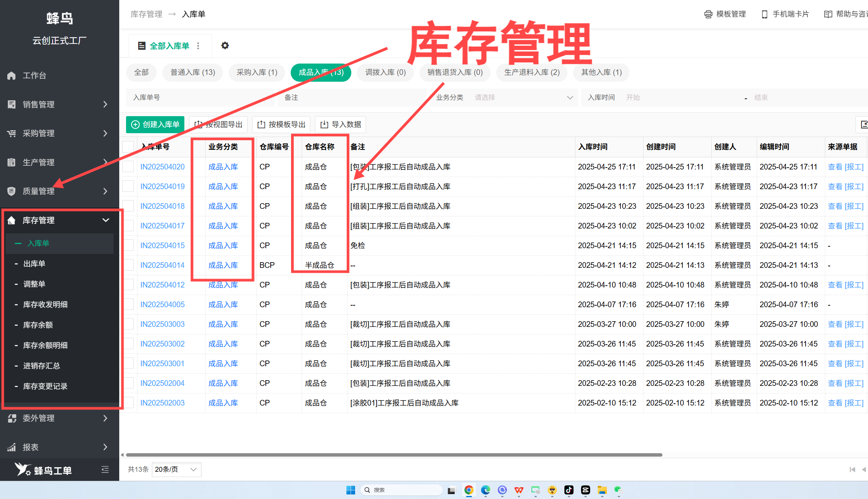Open the 报表 reports icon
Screen dimensions: 868x499
click(11, 447)
